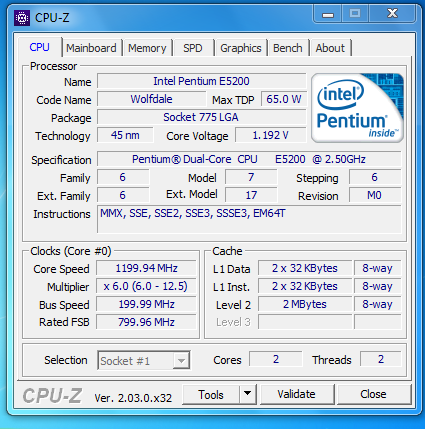Click the Core Speed 1199.94 MHz value

(x=146, y=268)
